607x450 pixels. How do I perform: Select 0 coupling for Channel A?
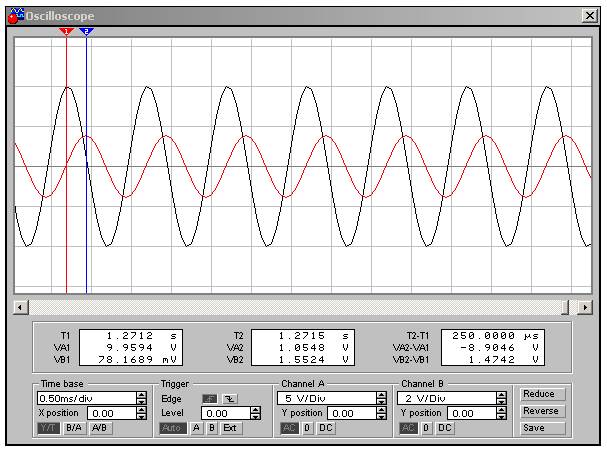tap(307, 428)
